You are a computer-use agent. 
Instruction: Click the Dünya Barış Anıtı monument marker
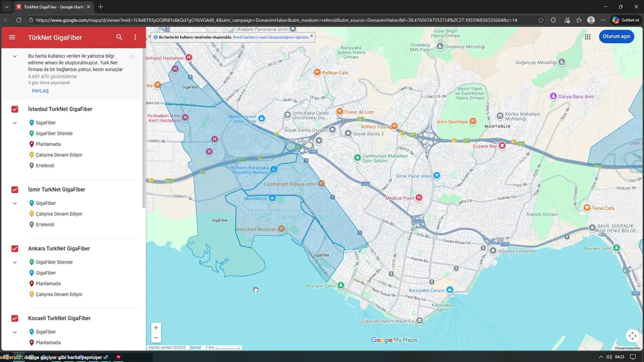[553, 96]
